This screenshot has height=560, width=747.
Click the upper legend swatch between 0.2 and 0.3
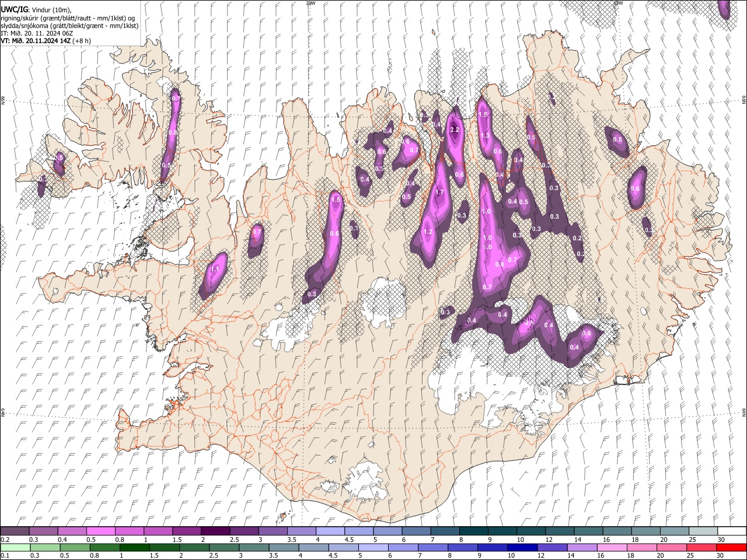(x=15, y=531)
